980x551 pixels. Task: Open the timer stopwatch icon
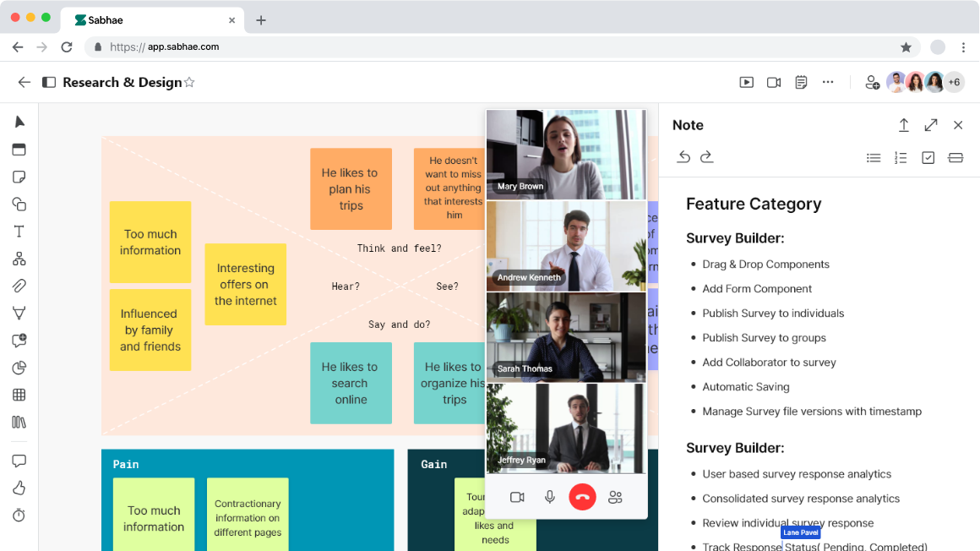click(19, 516)
